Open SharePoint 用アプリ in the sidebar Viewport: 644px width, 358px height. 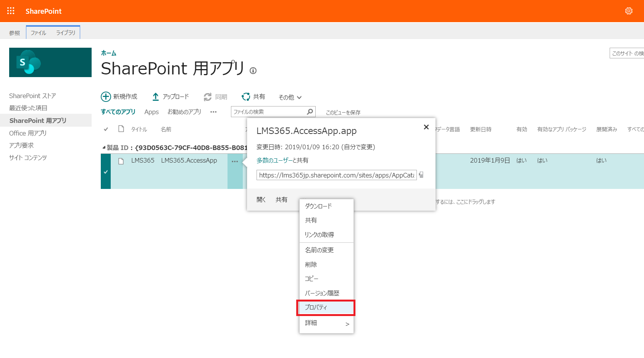[x=38, y=121]
